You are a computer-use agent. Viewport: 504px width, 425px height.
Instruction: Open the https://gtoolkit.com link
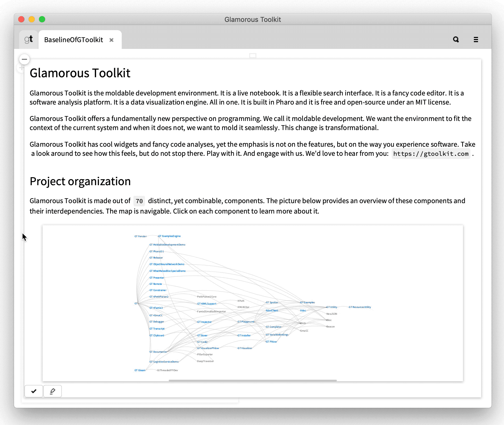click(431, 154)
